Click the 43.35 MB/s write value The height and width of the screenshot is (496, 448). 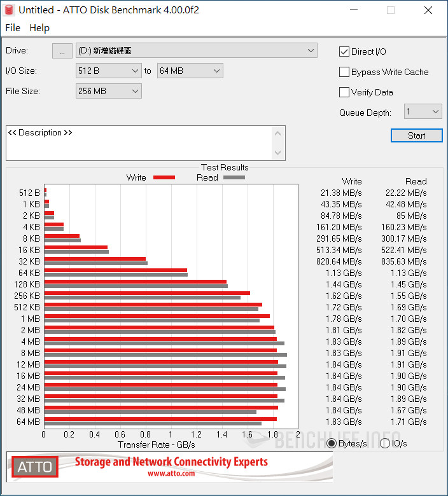pos(341,204)
